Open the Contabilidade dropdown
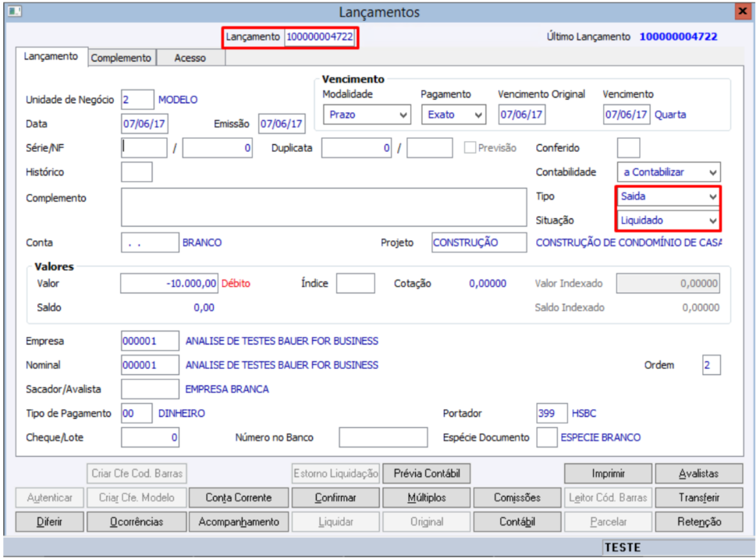 (x=669, y=172)
